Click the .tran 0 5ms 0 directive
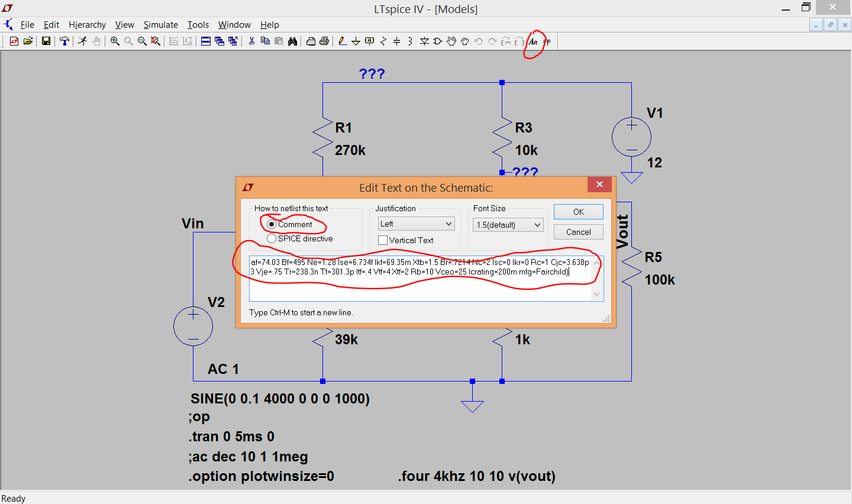Screen dimensions: 852x504 (231, 437)
